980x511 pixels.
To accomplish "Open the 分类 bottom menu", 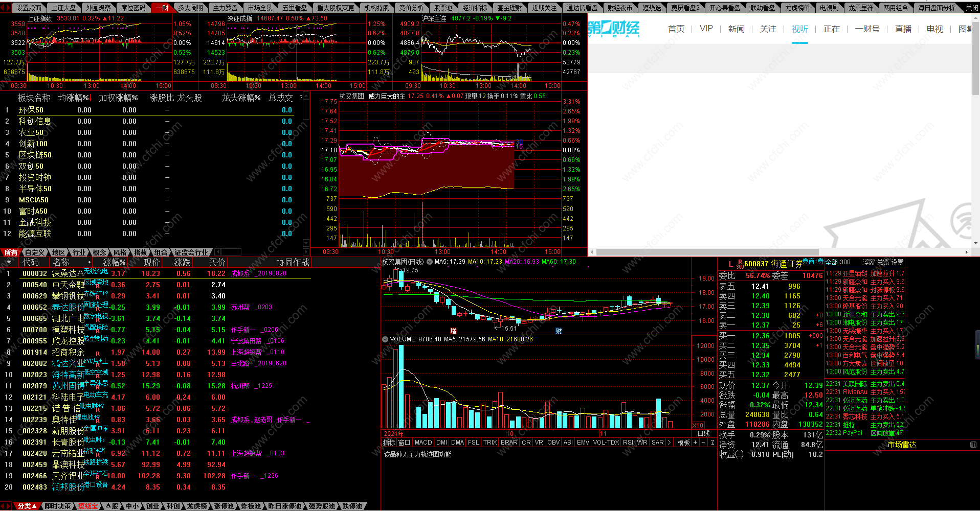I will [26, 506].
